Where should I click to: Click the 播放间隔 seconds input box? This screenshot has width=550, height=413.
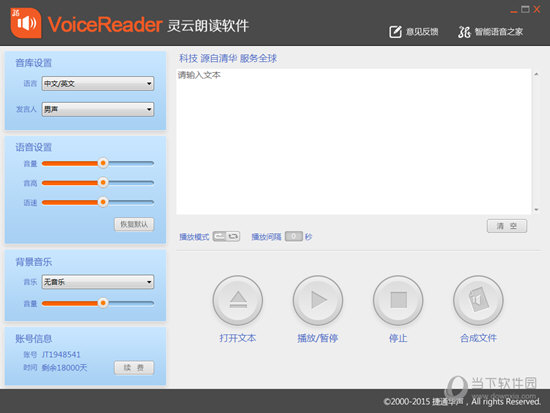pos(294,237)
